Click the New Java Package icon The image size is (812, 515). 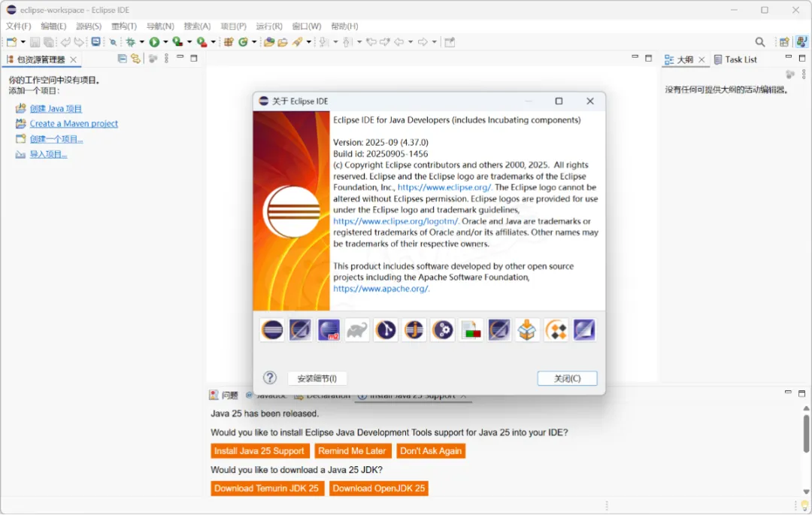[x=229, y=42]
